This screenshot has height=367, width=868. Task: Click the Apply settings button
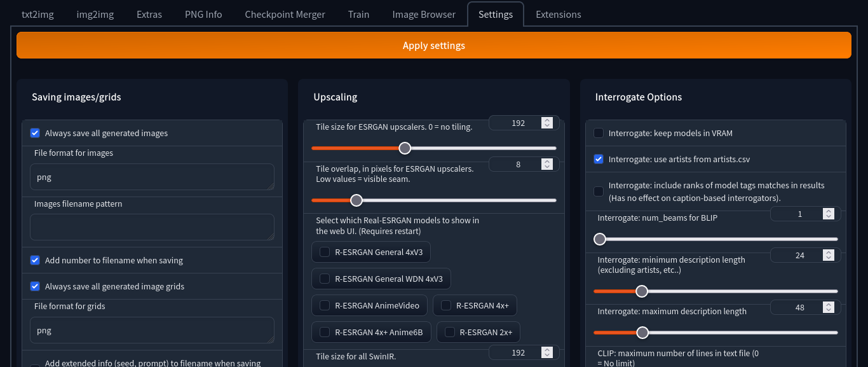coord(433,46)
